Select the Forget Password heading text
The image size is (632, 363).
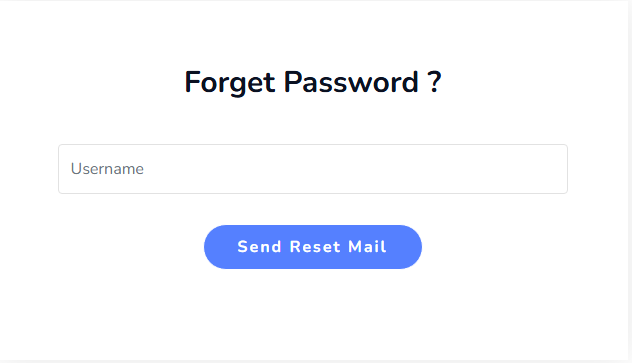coord(313,83)
